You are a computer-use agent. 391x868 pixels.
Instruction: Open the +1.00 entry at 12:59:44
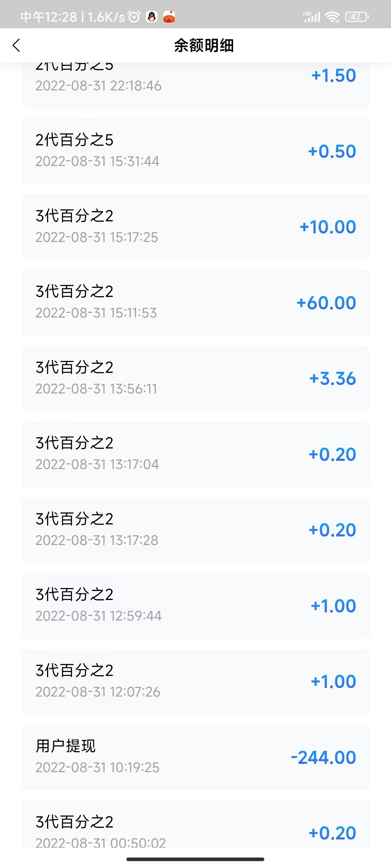tap(195, 606)
